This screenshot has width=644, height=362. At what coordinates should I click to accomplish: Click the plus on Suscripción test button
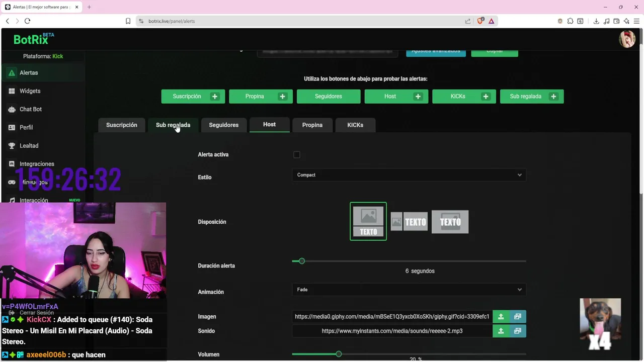click(x=215, y=97)
